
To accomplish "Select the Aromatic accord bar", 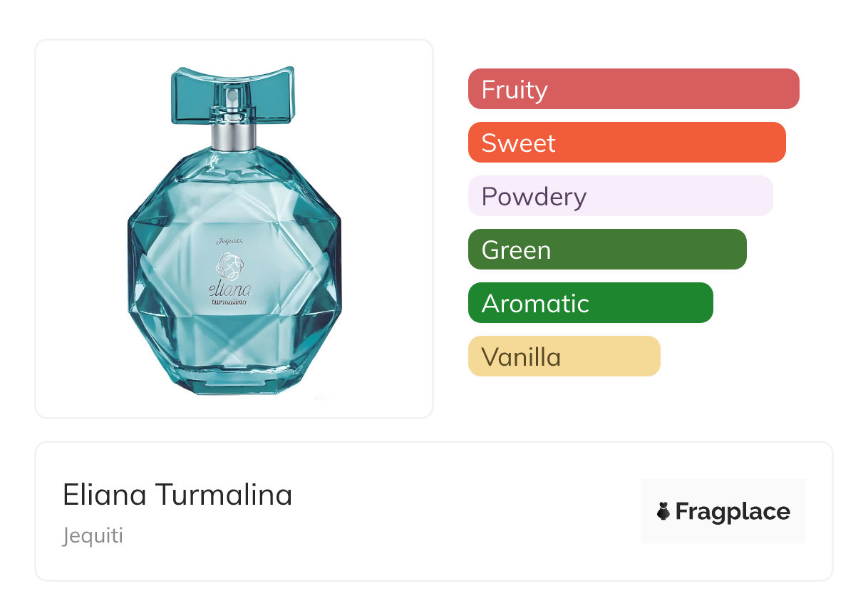I will pyautogui.click(x=590, y=303).
